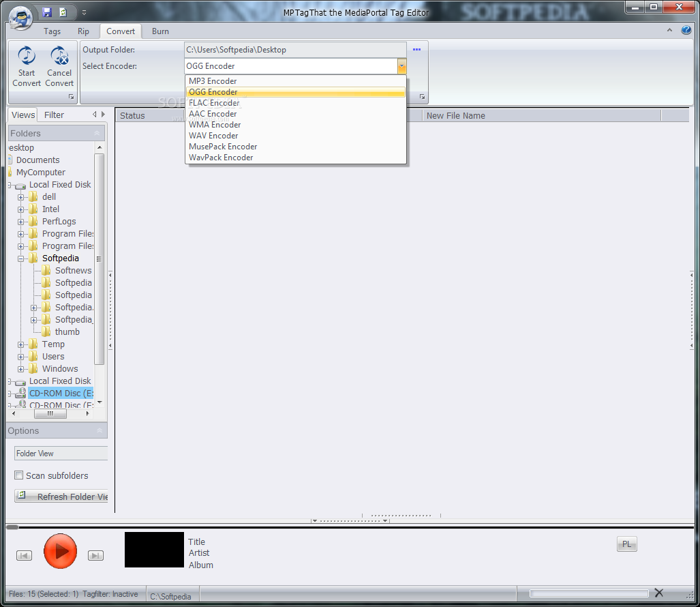The height and width of the screenshot is (607, 700).
Task: Play the track with the red play button
Action: [x=60, y=551]
